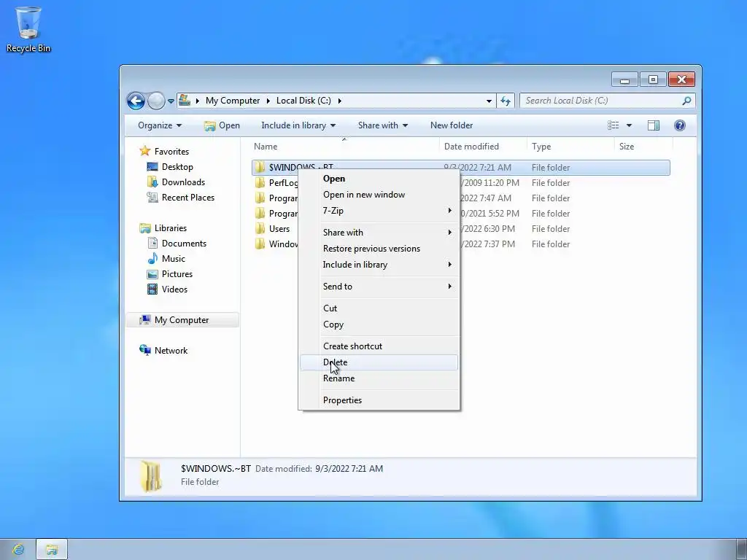Click the Change your view icon
Screen dimensions: 747x560
[x=613, y=125]
